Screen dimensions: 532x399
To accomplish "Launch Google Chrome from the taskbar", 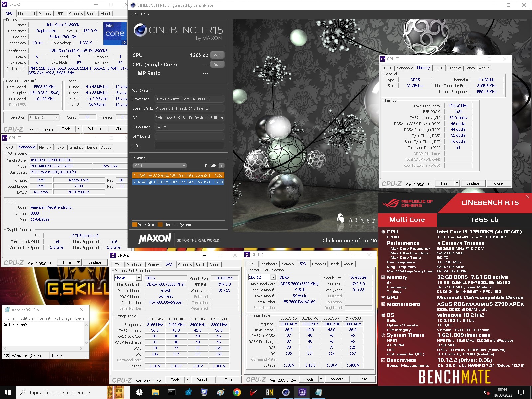I will click(237, 392).
